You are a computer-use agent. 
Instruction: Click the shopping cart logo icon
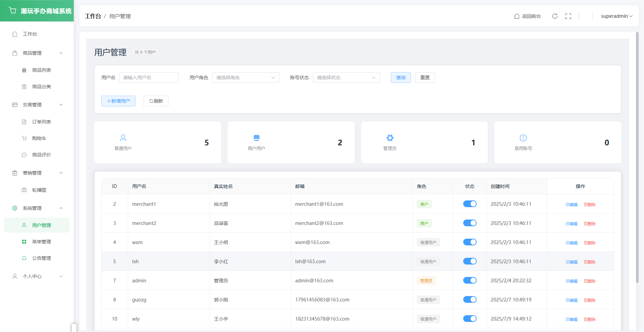(x=13, y=11)
